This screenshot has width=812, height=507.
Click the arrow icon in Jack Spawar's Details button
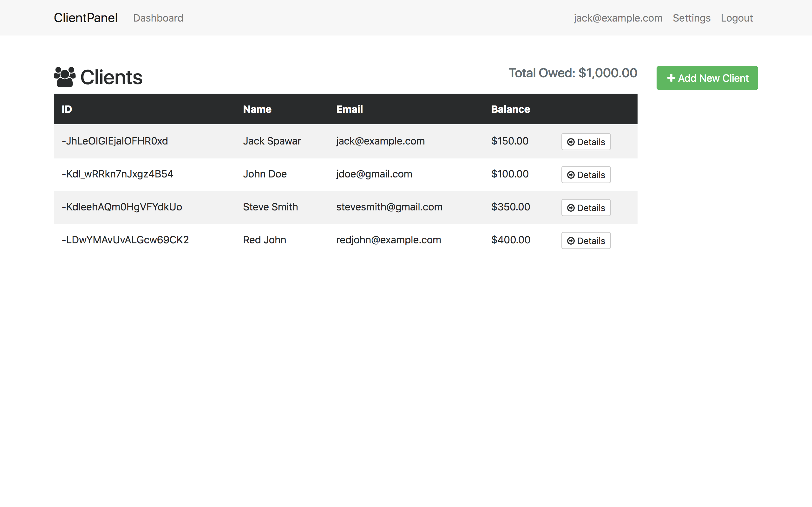[571, 142]
